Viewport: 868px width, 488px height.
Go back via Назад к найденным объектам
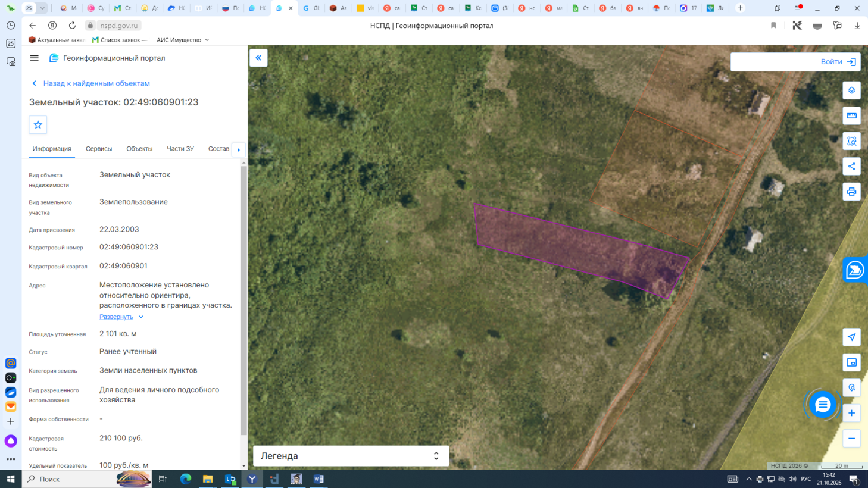click(x=90, y=83)
